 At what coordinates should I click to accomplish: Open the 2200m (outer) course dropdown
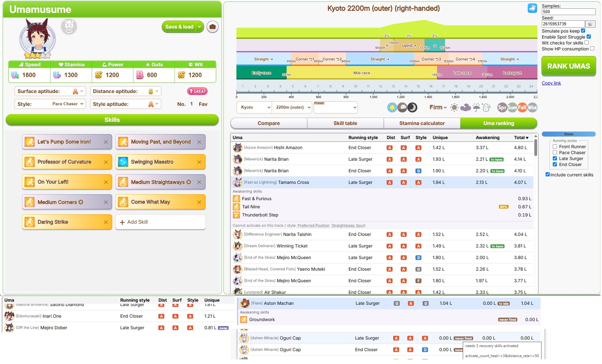click(x=292, y=107)
